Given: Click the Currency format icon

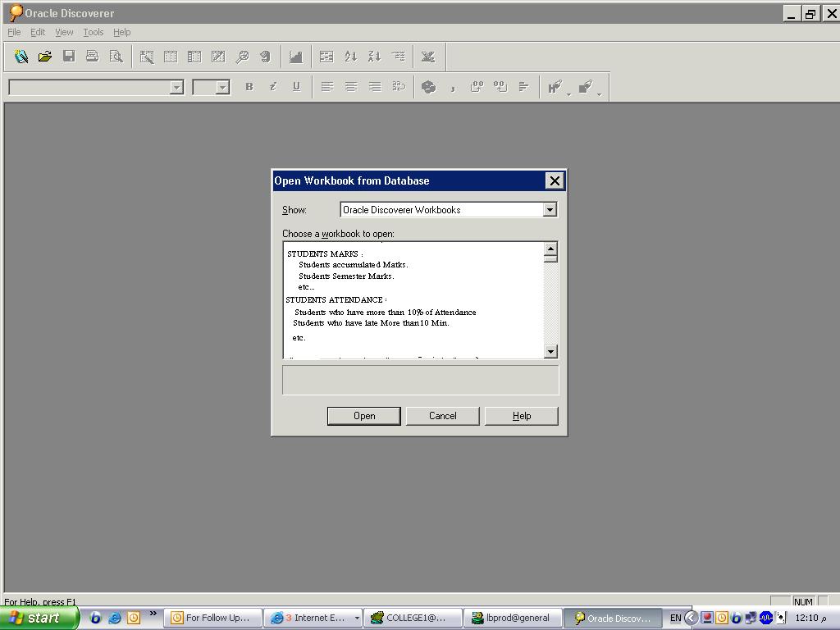Looking at the screenshot, I should 428,87.
